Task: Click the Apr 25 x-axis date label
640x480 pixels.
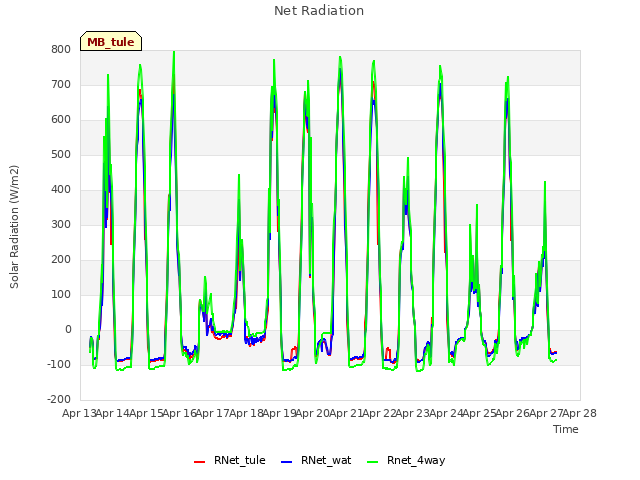Action: [480, 413]
